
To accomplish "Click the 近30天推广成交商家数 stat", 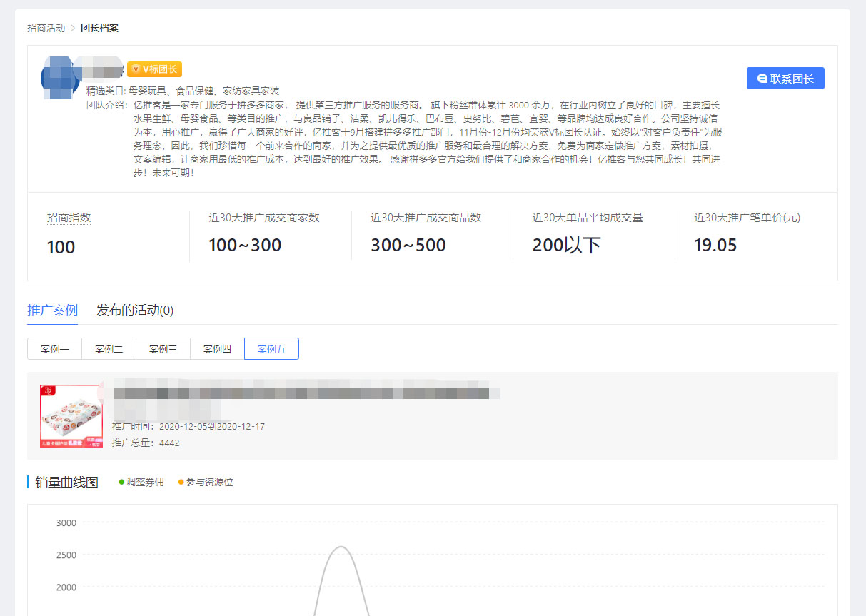I will coord(263,218).
